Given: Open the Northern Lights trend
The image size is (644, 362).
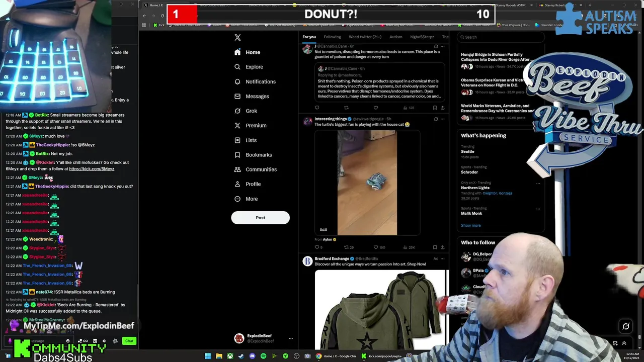Looking at the screenshot, I should (475, 188).
